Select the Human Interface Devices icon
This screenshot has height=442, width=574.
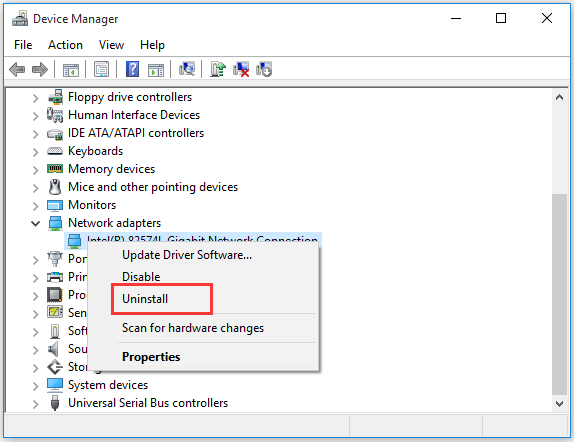point(55,115)
